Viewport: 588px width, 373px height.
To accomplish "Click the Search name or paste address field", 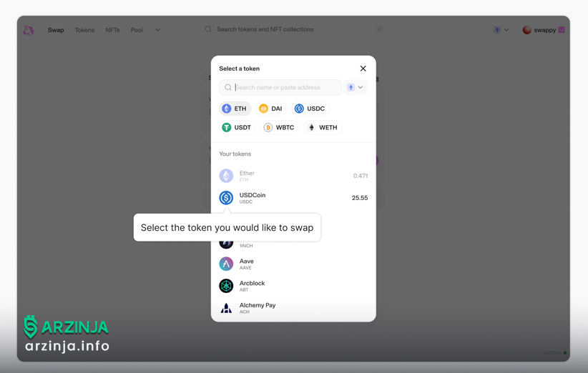I will 280,87.
